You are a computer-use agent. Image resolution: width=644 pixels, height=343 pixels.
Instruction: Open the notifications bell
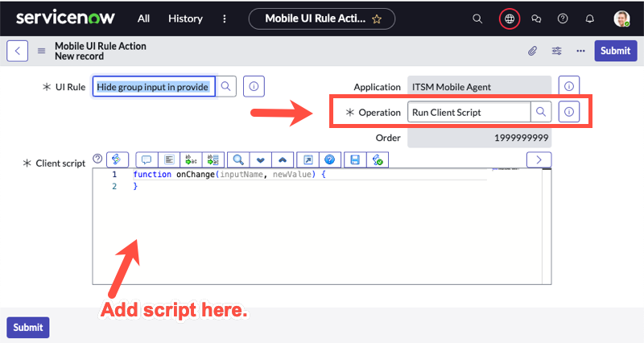590,19
